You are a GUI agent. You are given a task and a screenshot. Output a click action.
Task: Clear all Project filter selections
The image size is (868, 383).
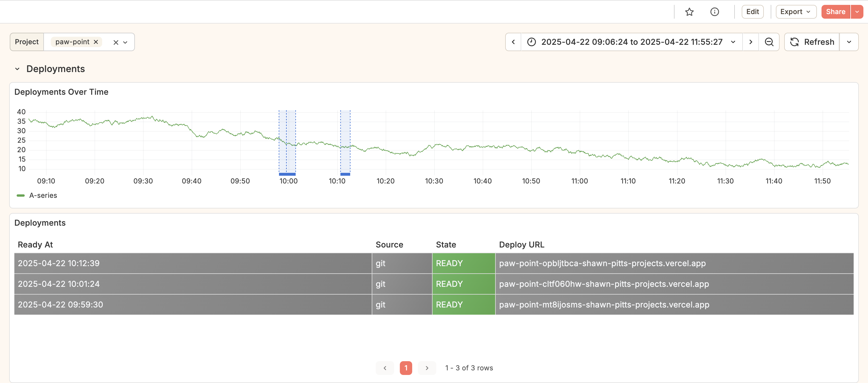coord(116,42)
